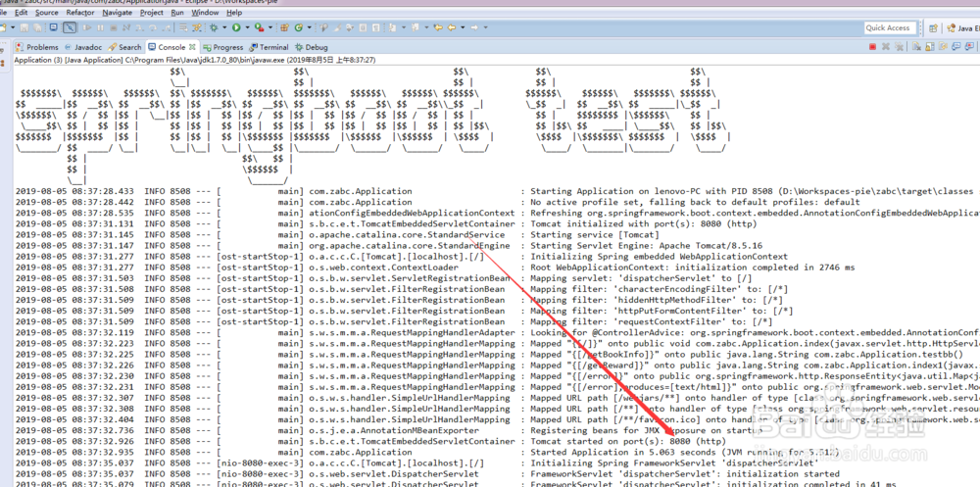Click the Application (3) launch description text
Viewport: 980px width, 487px height.
[x=194, y=60]
